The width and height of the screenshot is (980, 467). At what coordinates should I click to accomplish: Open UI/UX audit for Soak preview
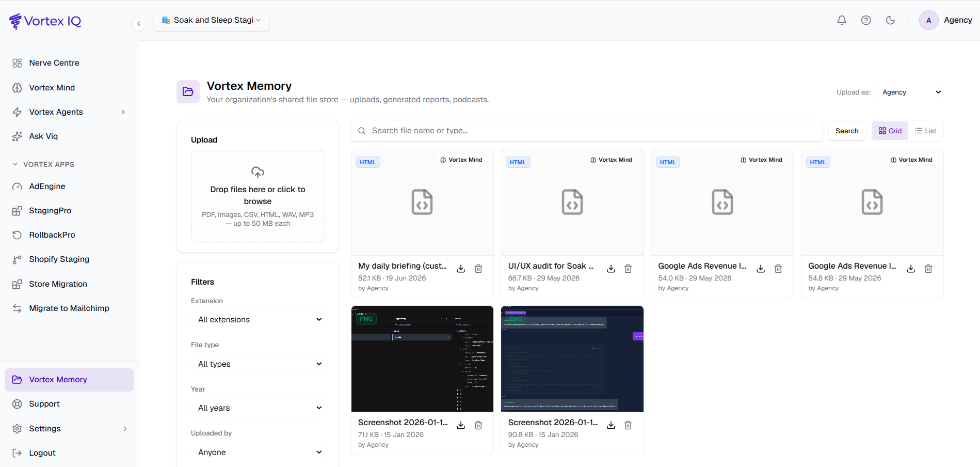point(572,202)
